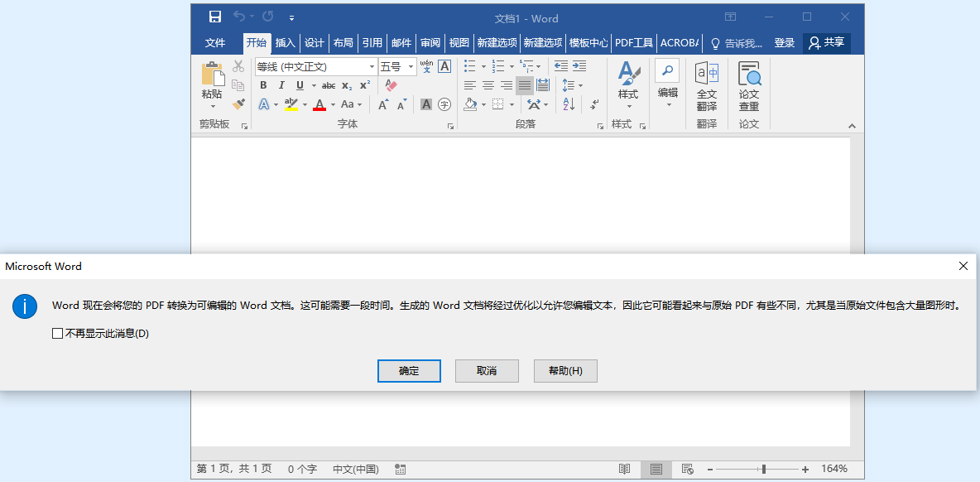Switch to the 插入 tab
980x482 pixels.
point(285,42)
